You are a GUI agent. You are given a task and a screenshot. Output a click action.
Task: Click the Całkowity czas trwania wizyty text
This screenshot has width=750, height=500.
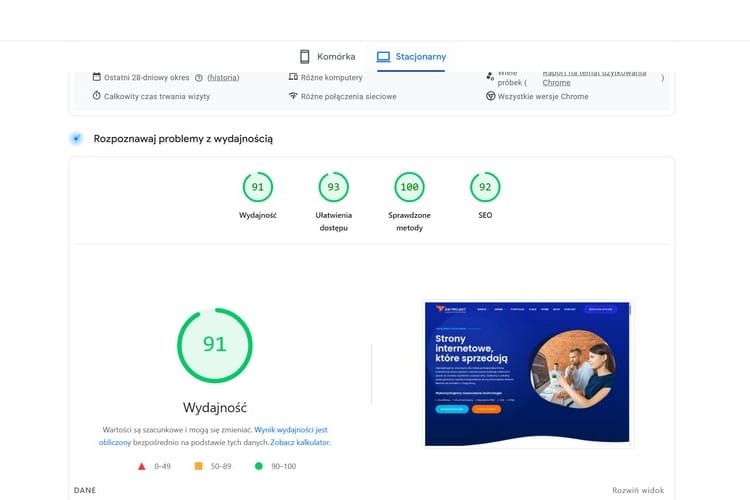click(x=157, y=96)
